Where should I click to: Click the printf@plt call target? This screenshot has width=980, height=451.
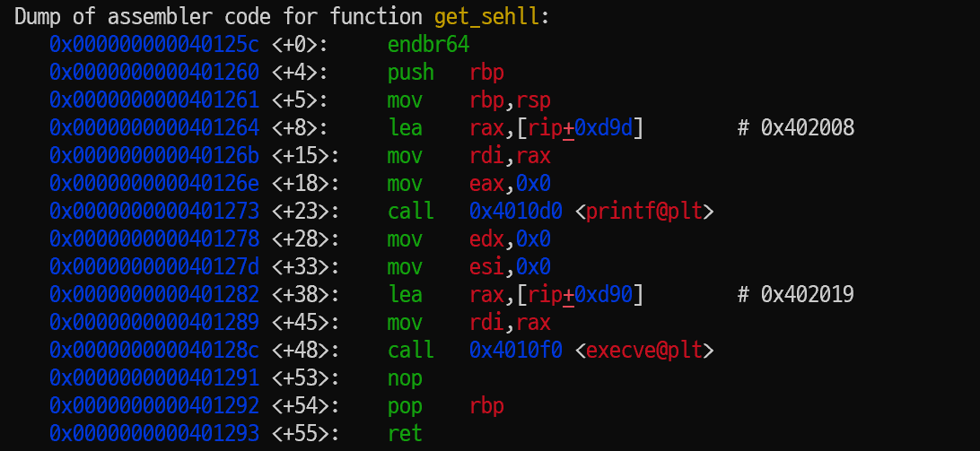pos(643,211)
